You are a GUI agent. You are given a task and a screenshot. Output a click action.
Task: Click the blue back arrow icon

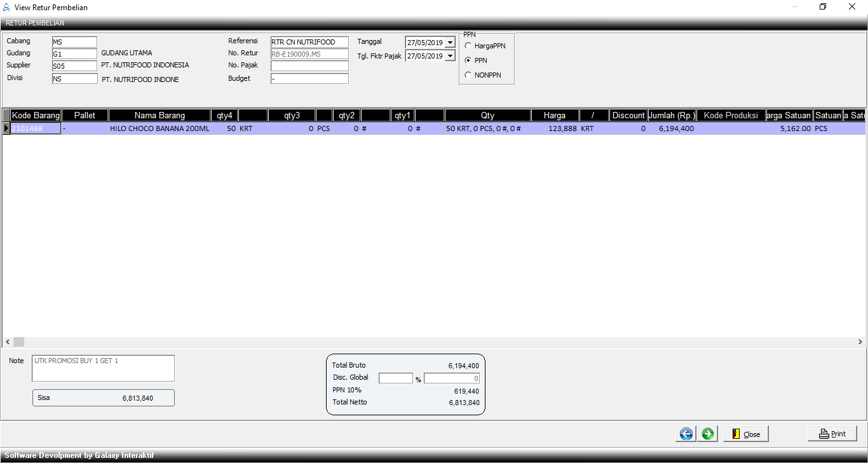click(686, 434)
